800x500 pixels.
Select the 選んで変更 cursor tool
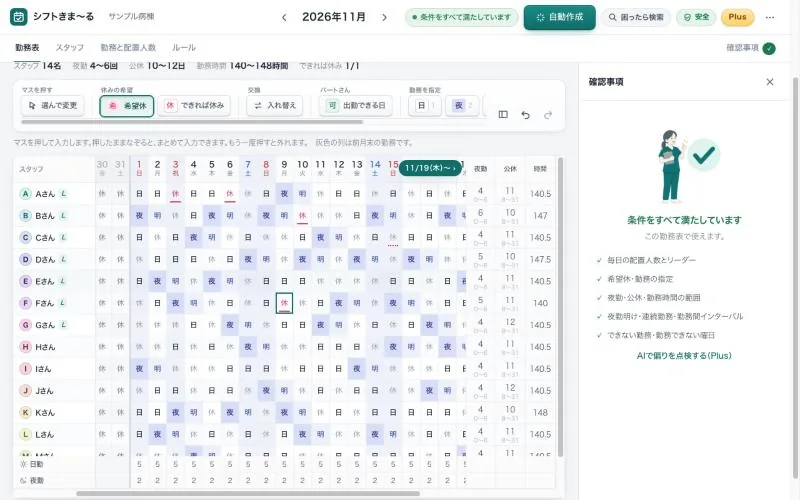[53, 106]
